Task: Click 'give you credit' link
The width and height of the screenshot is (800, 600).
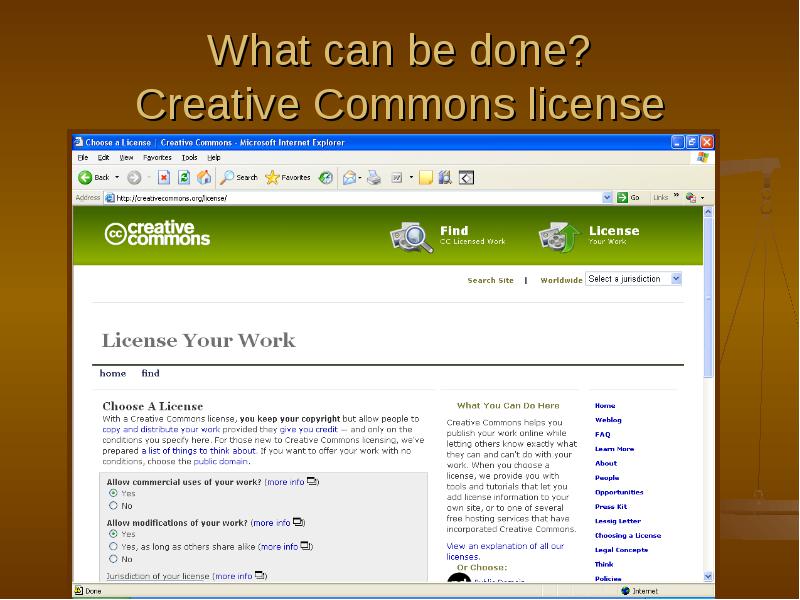Action: 308,429
